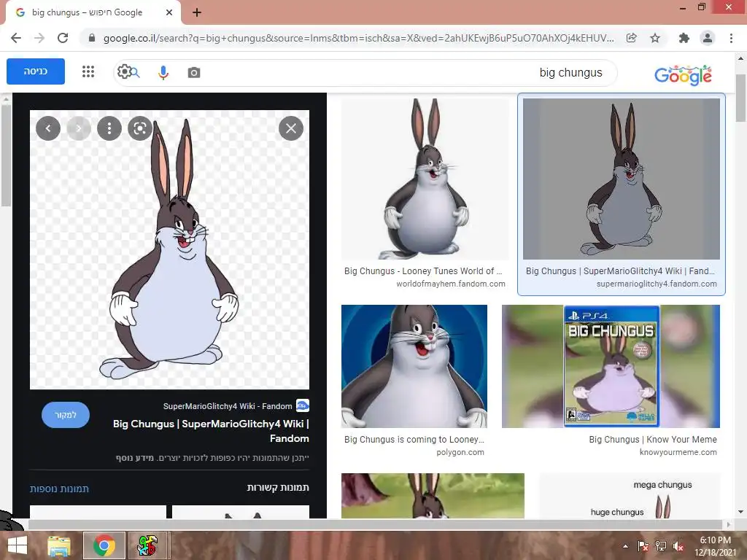Open File Explorer from the taskbar
Viewport: 747px width, 560px height.
(59, 545)
